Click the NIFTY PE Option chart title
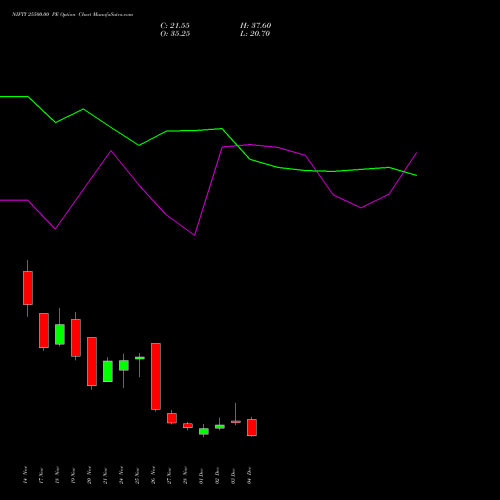500x500 pixels. point(72,15)
